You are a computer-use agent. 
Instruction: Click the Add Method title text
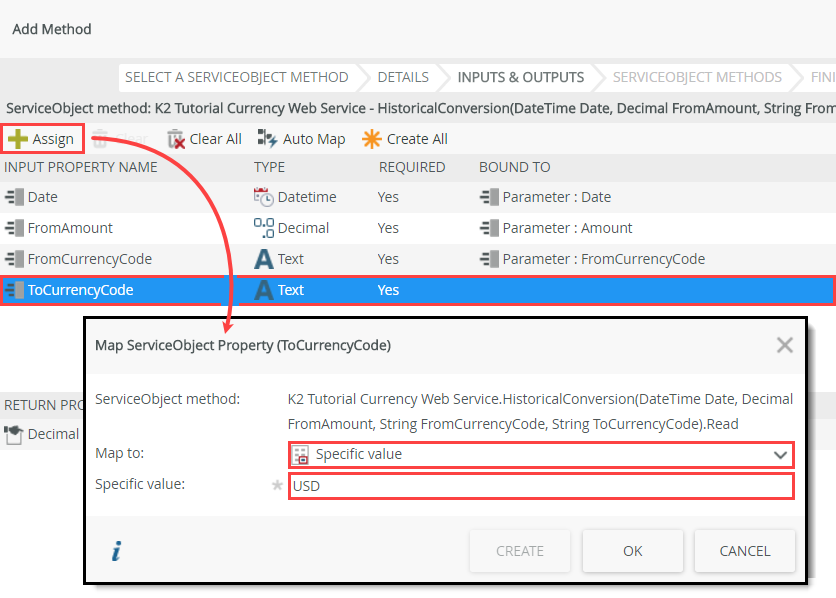[52, 29]
